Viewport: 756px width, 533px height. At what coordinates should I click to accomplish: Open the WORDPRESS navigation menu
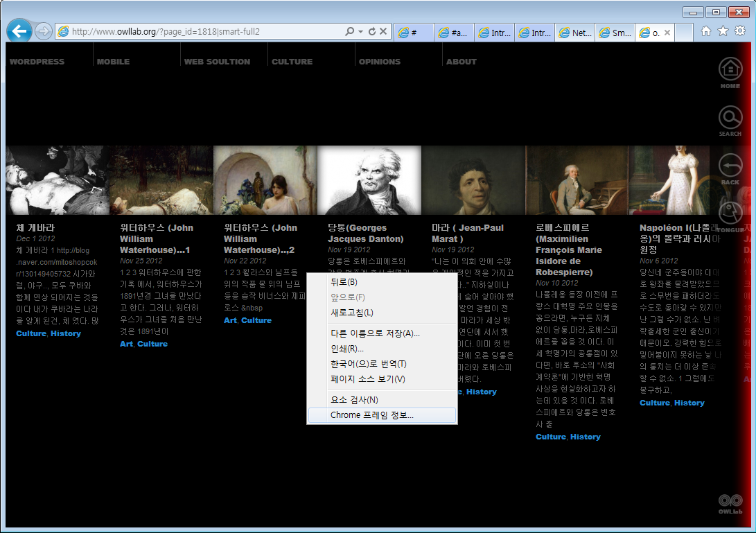pos(37,62)
